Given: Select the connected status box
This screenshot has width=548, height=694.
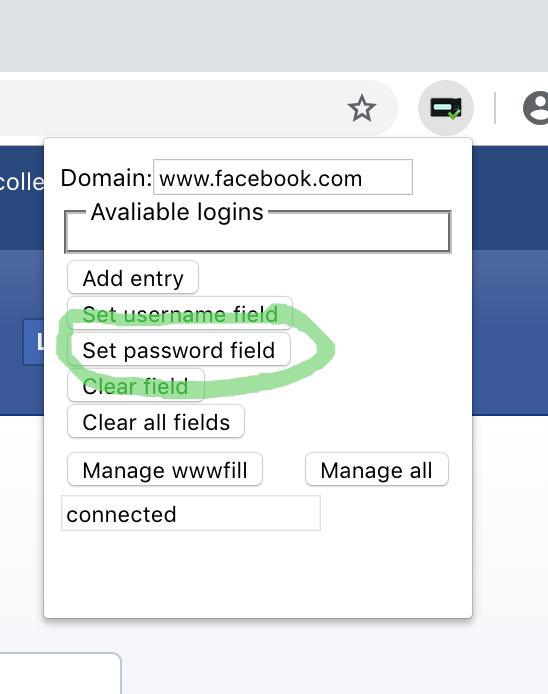Looking at the screenshot, I should tap(191, 513).
